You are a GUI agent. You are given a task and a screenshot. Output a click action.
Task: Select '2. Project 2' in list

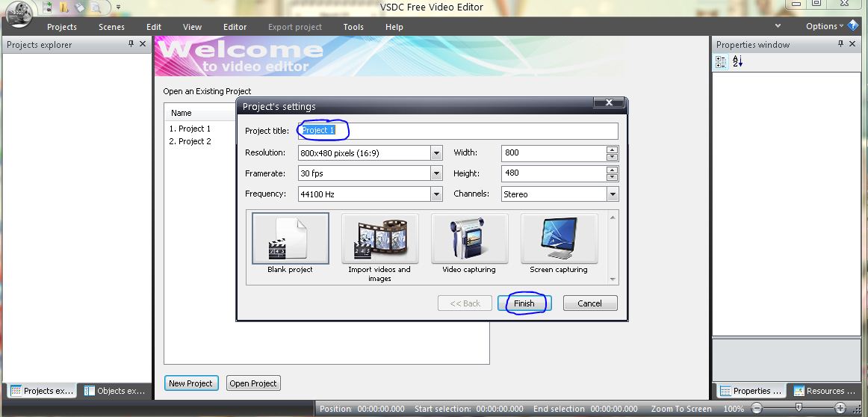[190, 141]
